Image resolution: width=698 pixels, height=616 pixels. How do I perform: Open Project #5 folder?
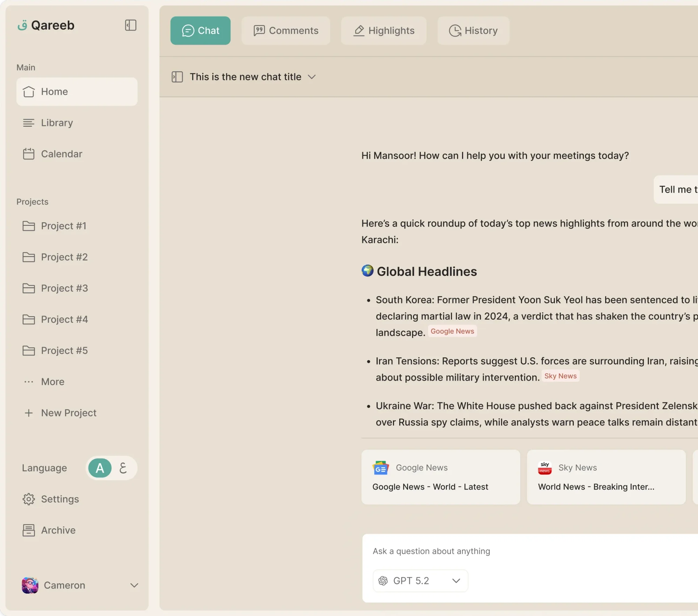click(x=77, y=350)
